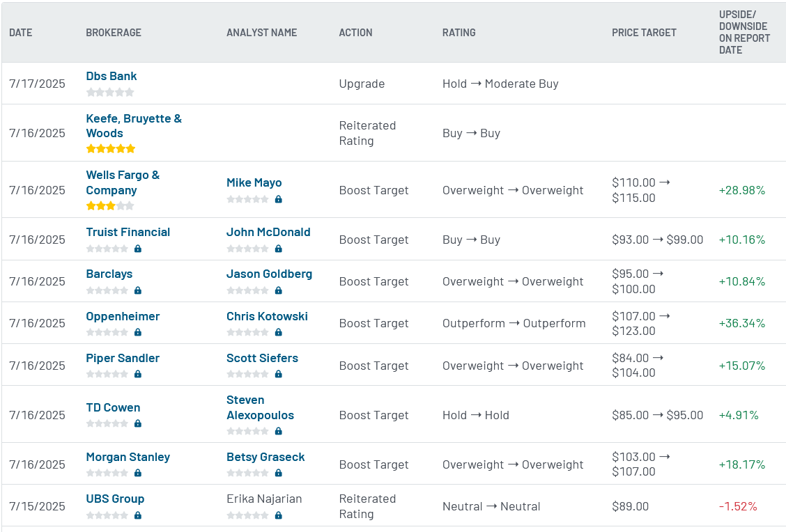Screen dimensions: 786x532
Task: Select the +4.91% upside value
Action: coord(739,415)
